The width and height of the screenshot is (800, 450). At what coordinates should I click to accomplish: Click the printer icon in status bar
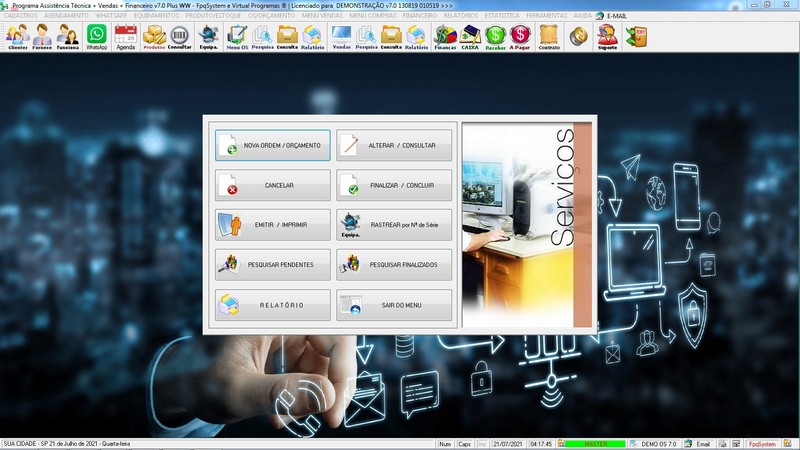point(722,444)
